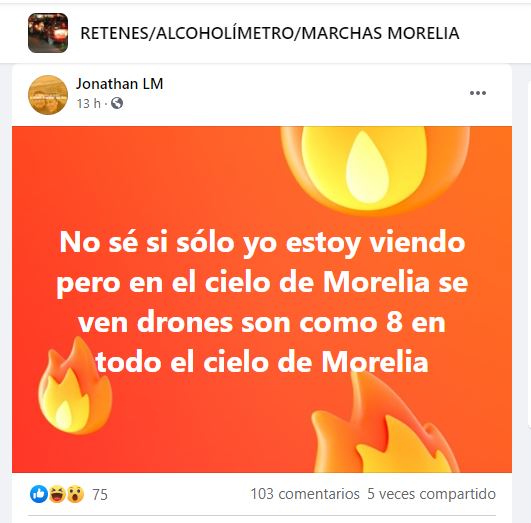The image size is (531, 523).
Task: Show who reacted via the 75 count
Action: (x=100, y=495)
